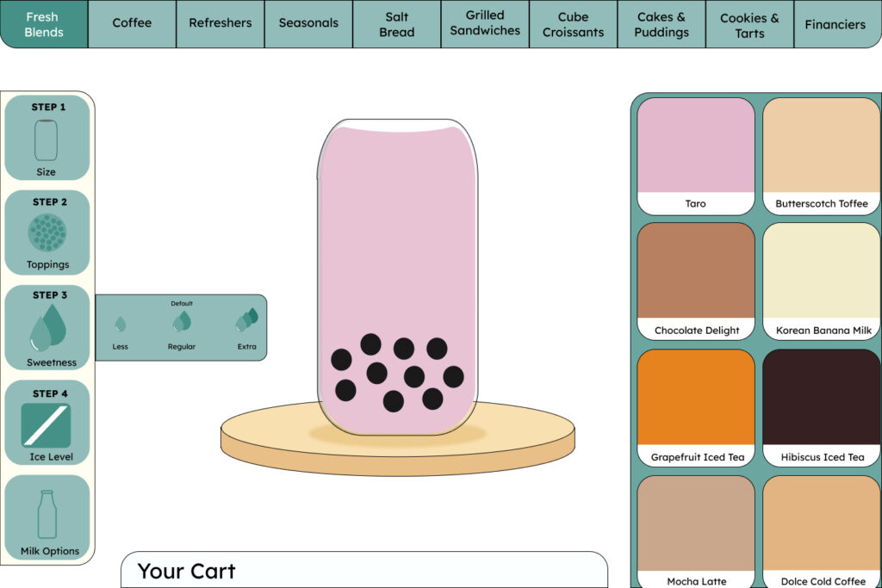Open the Financiers menu tab
This screenshot has width=882, height=588.
tap(835, 23)
